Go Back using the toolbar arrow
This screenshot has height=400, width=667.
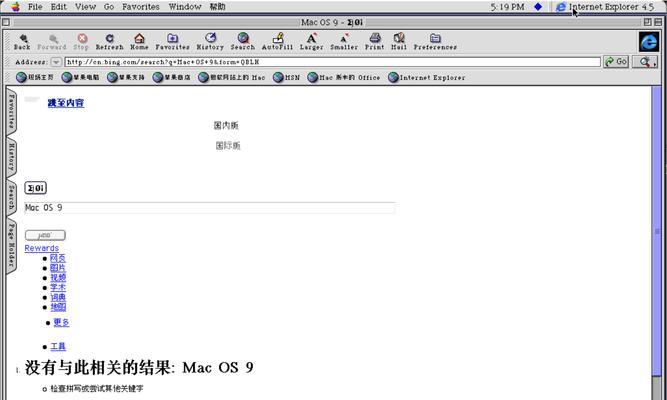tap(22, 42)
